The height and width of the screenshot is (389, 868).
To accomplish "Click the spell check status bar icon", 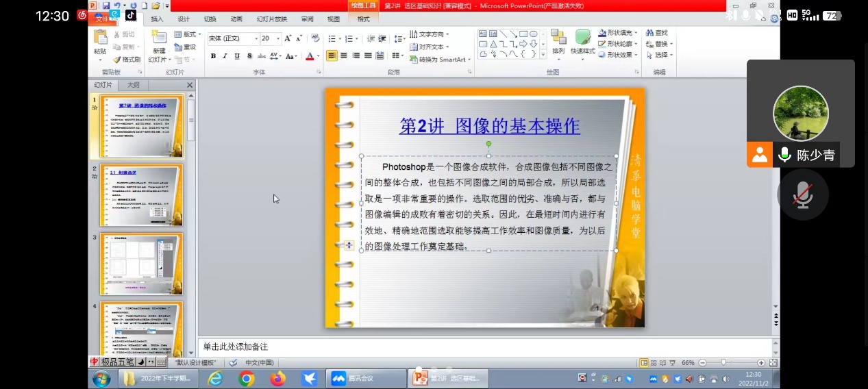I will pyautogui.click(x=234, y=362).
